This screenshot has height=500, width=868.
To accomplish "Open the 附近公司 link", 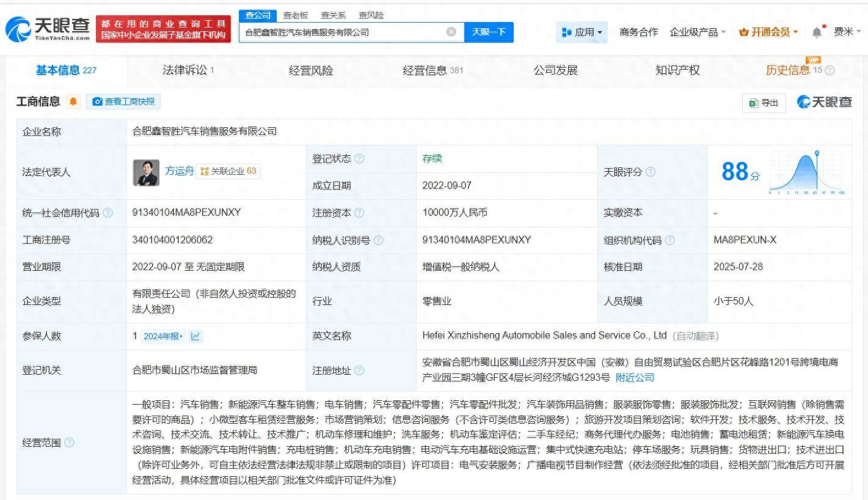I will [635, 378].
